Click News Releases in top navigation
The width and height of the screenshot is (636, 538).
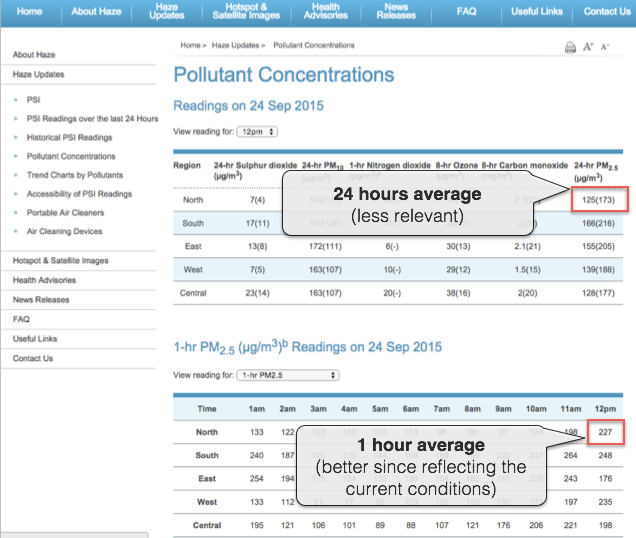(x=396, y=11)
